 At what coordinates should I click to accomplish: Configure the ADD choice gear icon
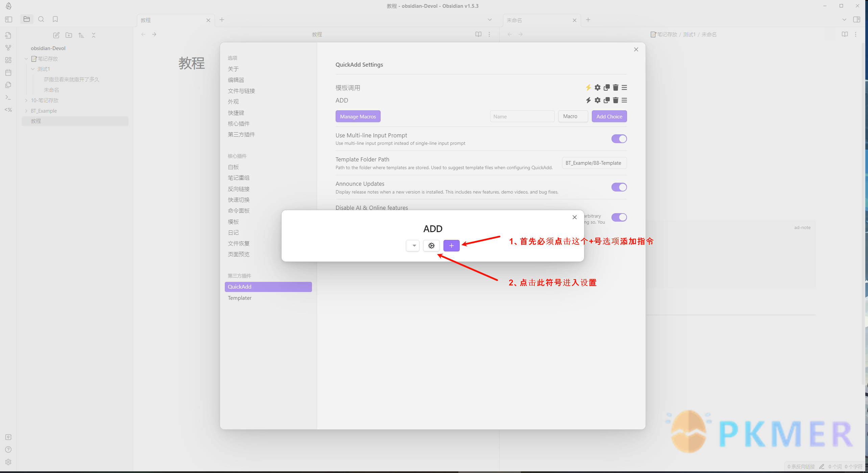pos(598,100)
